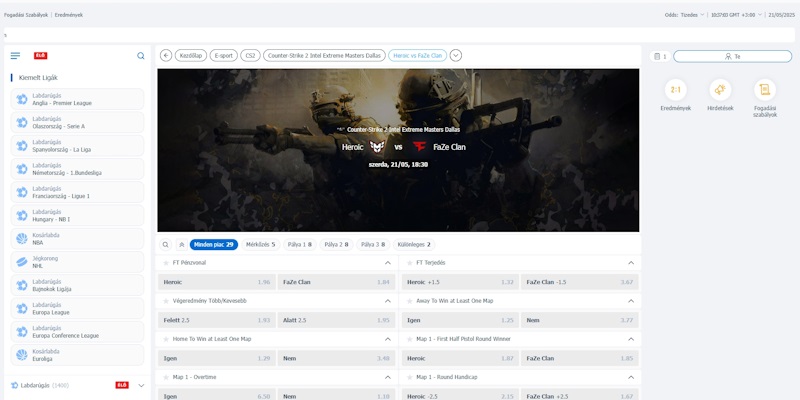Favorite Away To Win at Least One Map star

pyautogui.click(x=409, y=301)
